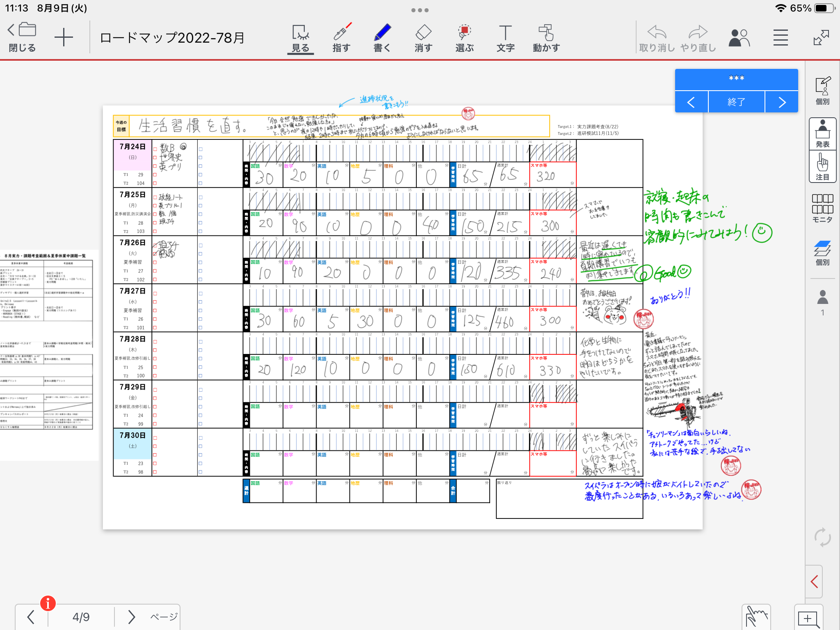Select the 消す eraser tool

(x=423, y=38)
